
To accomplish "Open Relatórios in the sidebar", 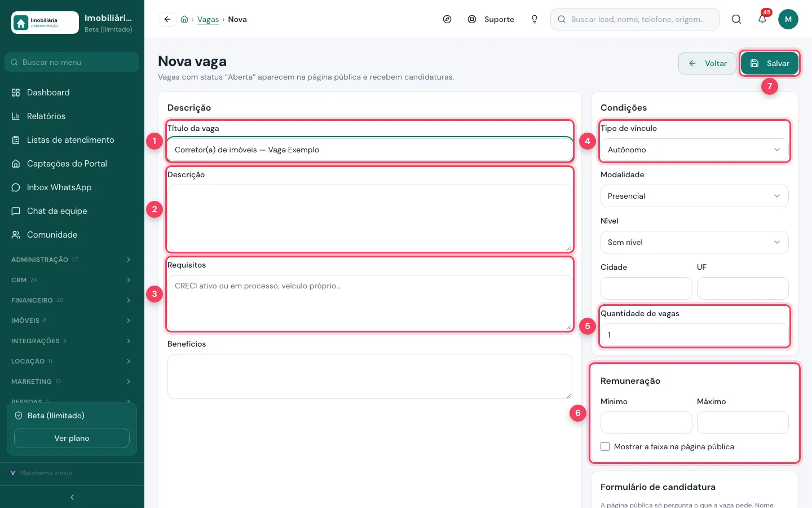I will tap(72, 116).
